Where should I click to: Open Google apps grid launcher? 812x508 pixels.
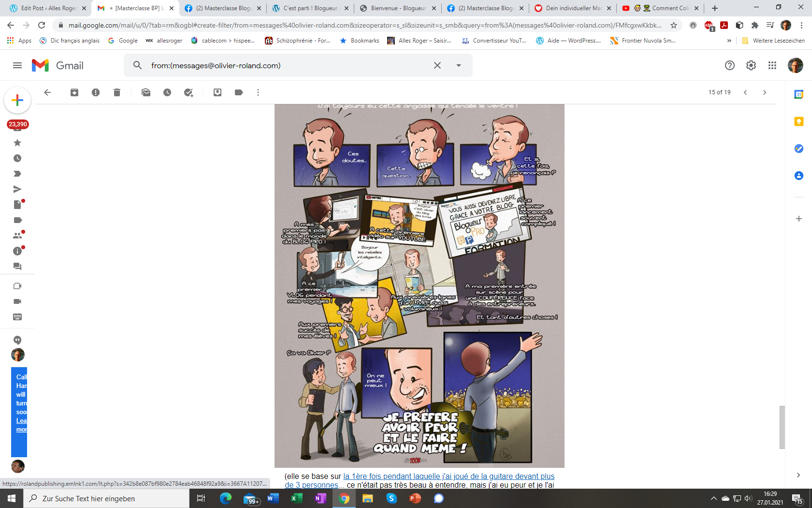coord(772,65)
